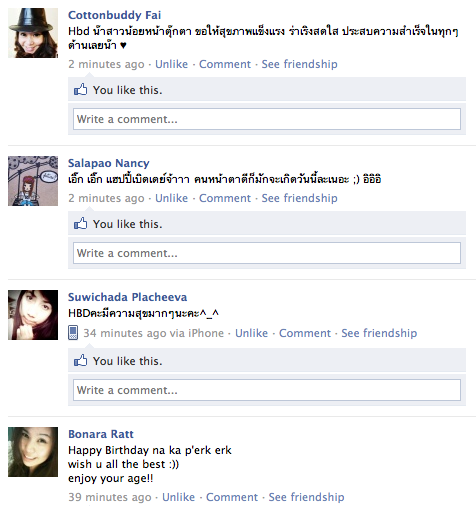Open Bonara Ratt's profile picture

(33, 452)
